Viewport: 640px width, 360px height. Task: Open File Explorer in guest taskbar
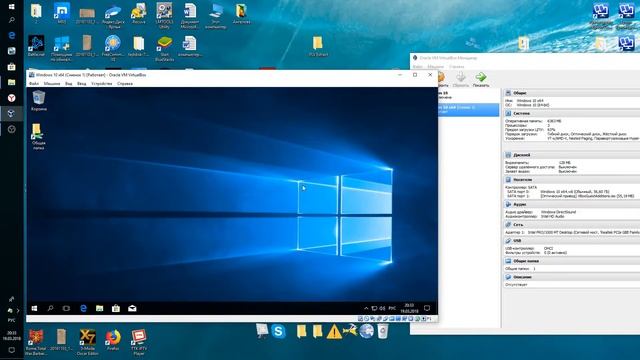pos(99,308)
